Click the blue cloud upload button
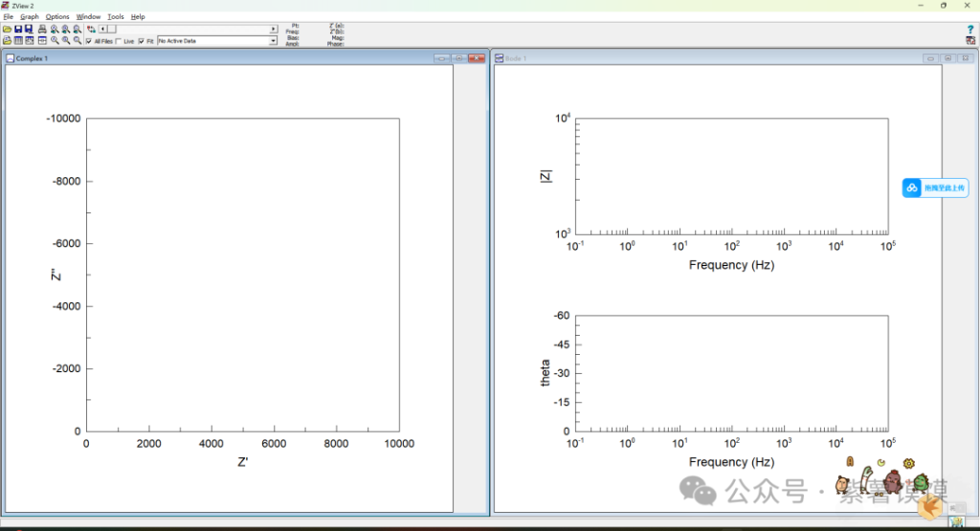Viewport: 980px width, 531px height. (x=935, y=188)
